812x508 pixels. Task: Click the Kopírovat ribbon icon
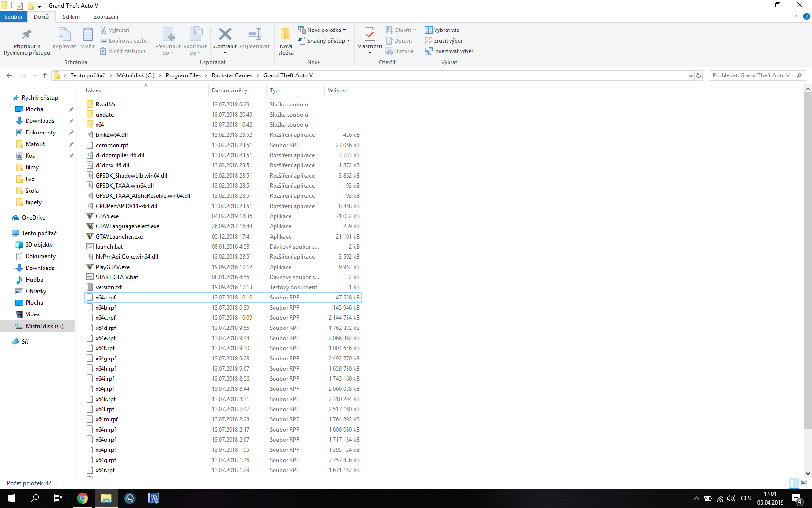(64, 38)
